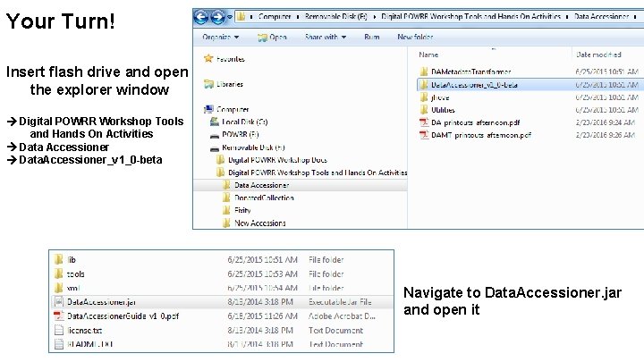The height and width of the screenshot is (362, 644).
Task: Open New Accessions folder in tree
Action: tap(260, 223)
